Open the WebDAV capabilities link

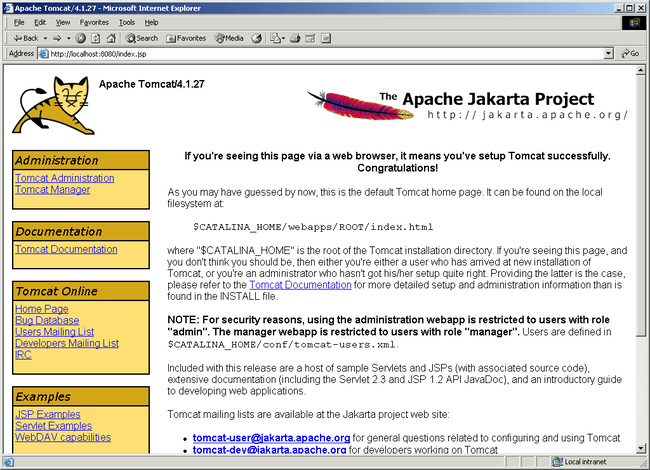click(x=63, y=437)
